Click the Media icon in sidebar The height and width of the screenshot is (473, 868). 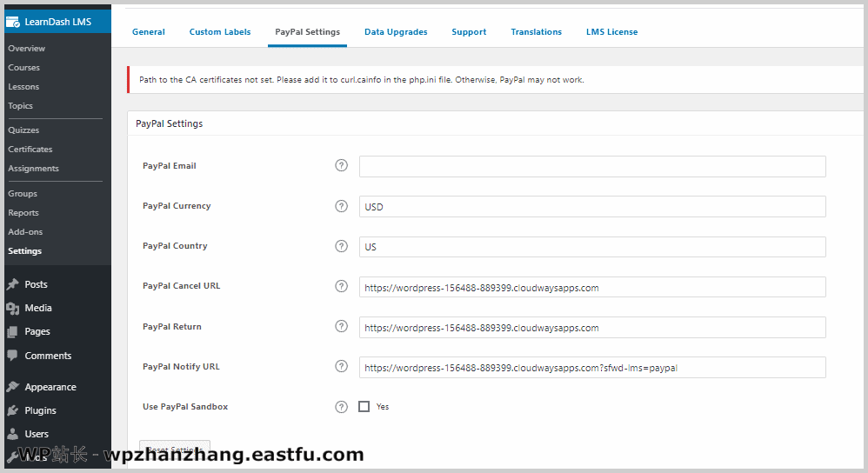pos(13,308)
